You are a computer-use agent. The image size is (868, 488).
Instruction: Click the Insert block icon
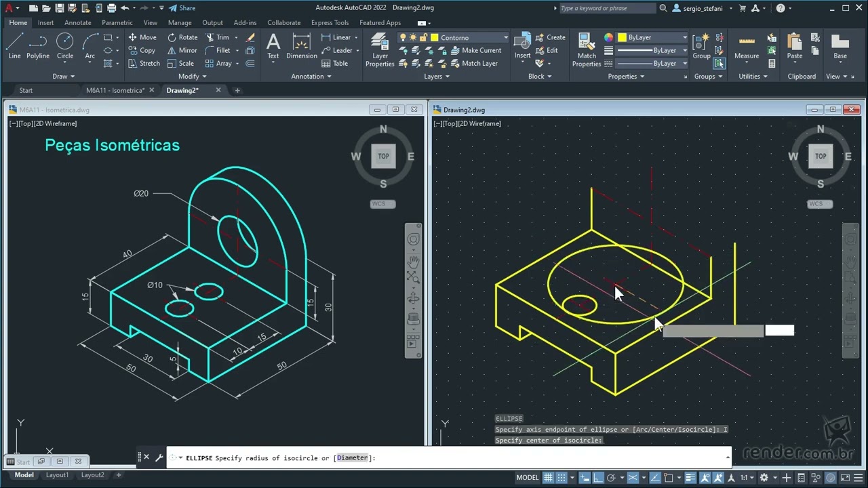pyautogui.click(x=522, y=46)
